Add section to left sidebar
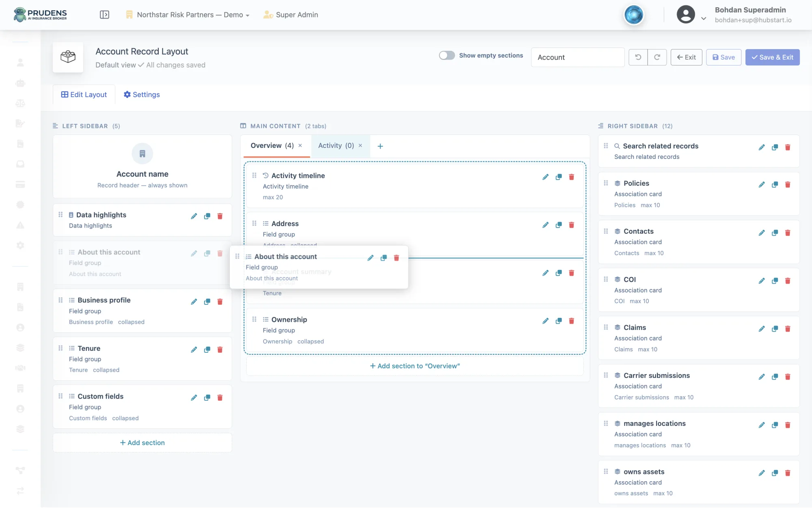Viewport: 812px width, 508px height. click(142, 443)
